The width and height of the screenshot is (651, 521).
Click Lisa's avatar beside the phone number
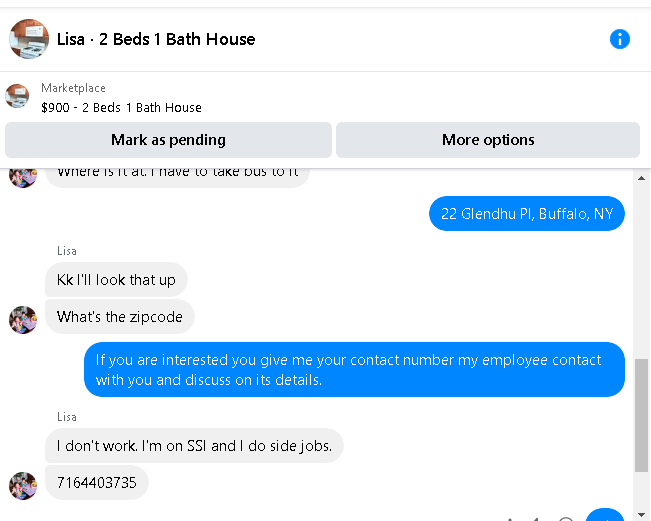click(x=23, y=486)
